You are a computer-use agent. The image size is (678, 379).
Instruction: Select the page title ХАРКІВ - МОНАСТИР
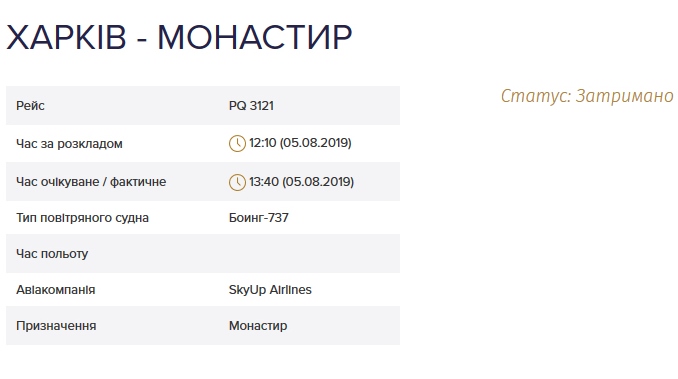pyautogui.click(x=179, y=38)
